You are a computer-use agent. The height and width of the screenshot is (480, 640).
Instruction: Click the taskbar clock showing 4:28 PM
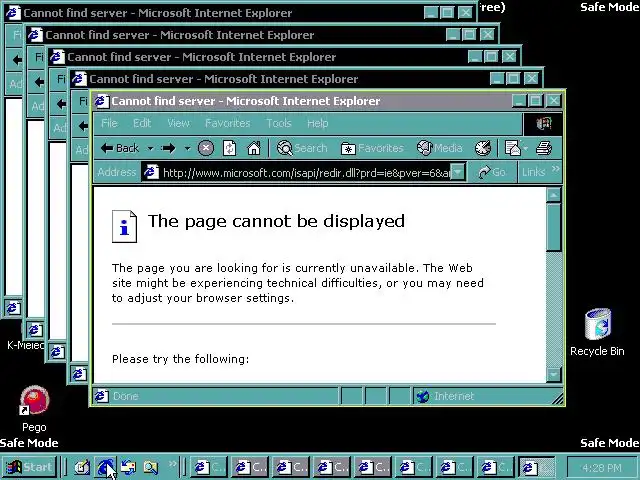click(601, 467)
